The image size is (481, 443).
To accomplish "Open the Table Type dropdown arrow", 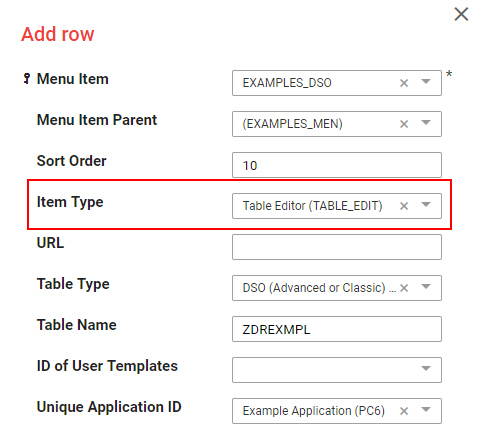I will pos(426,286).
